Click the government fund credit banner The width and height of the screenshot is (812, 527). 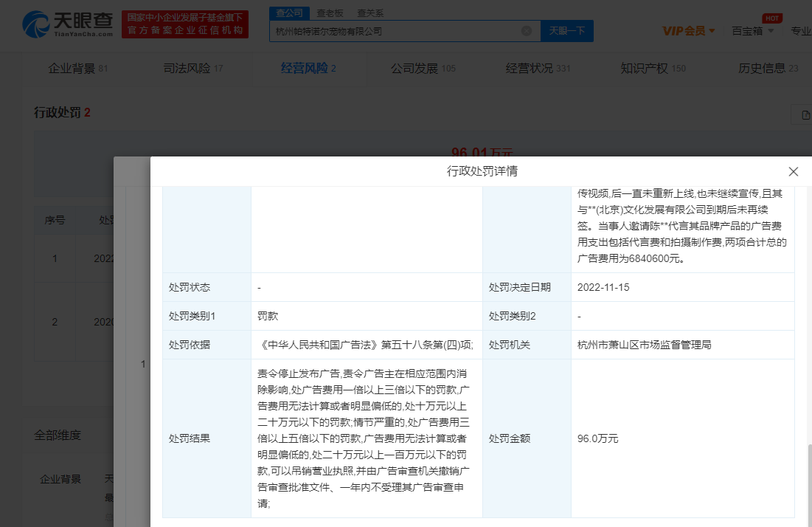click(x=185, y=24)
